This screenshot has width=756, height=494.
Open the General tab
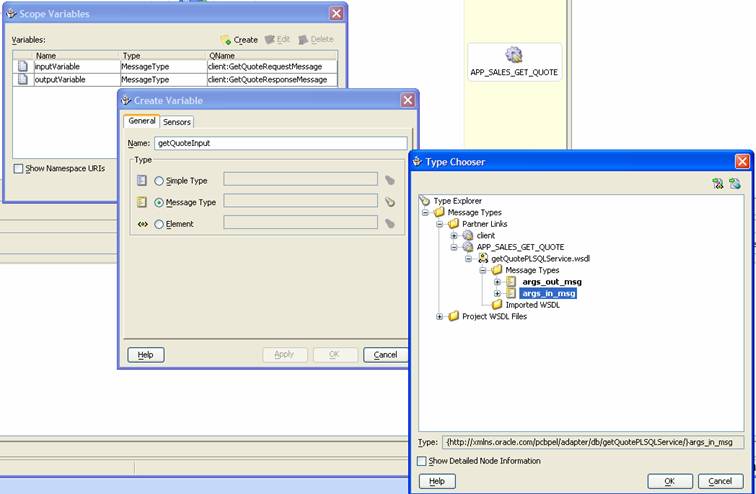pos(141,121)
